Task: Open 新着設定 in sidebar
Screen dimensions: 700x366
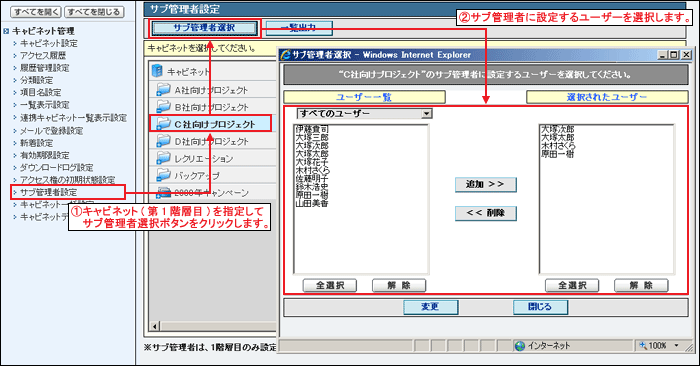Action: [37, 143]
